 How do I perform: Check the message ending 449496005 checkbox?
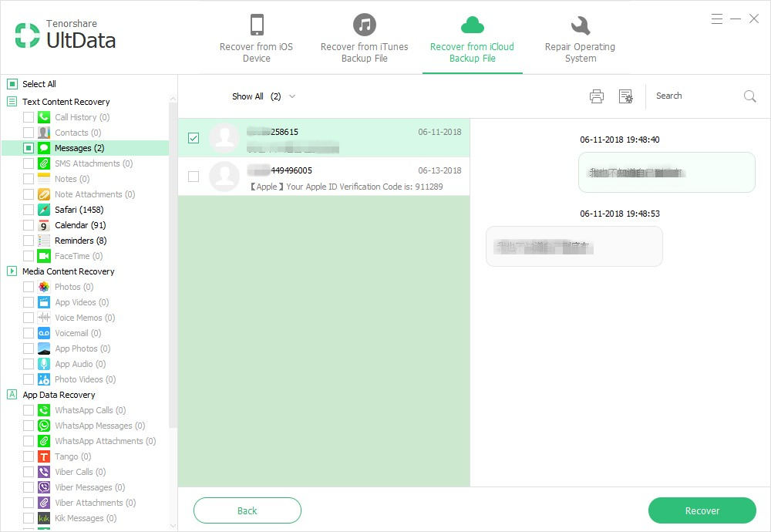[194, 176]
